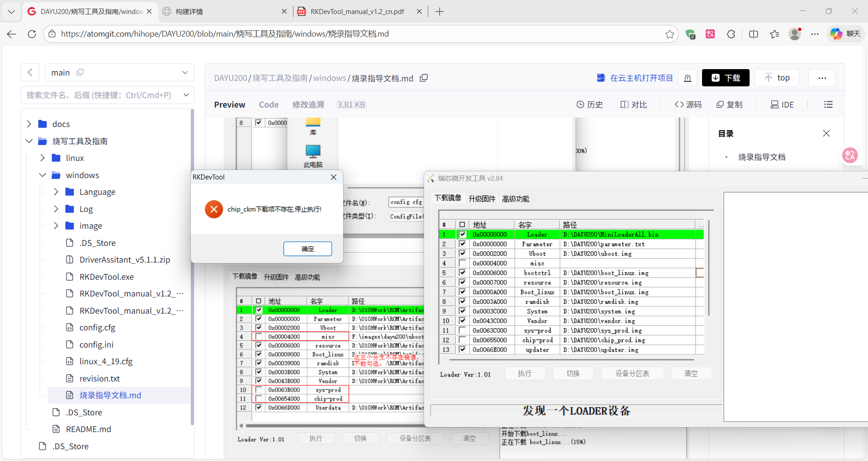Toggle checkbox for sys-prod row 0x0063C000
868x461 pixels.
coord(462,330)
